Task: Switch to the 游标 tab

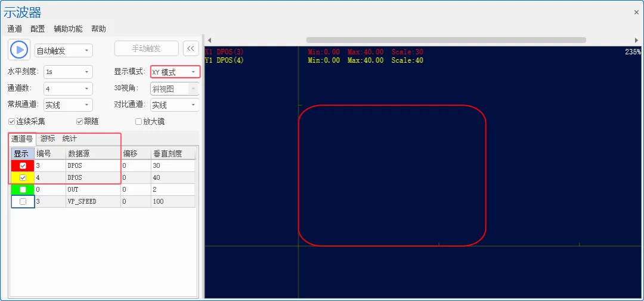Action: (x=47, y=139)
